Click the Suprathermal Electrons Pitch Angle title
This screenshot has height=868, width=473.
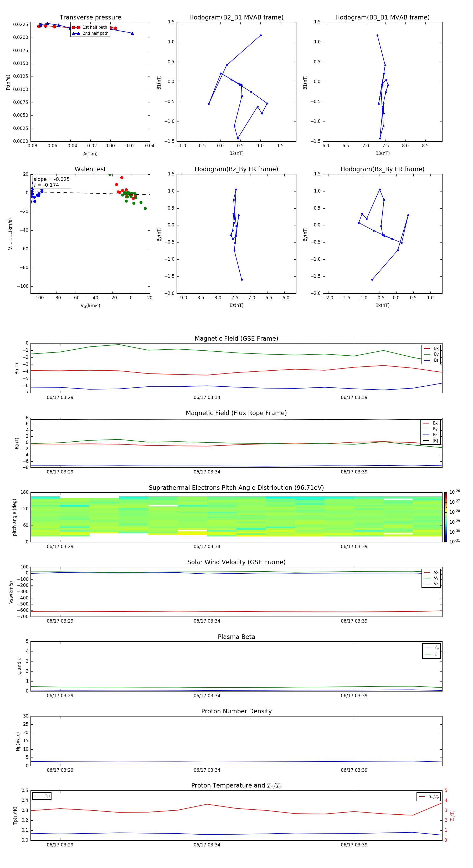(236, 488)
